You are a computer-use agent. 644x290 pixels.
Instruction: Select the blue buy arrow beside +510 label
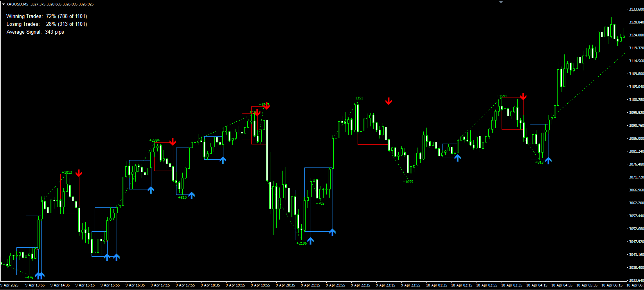coord(191,195)
